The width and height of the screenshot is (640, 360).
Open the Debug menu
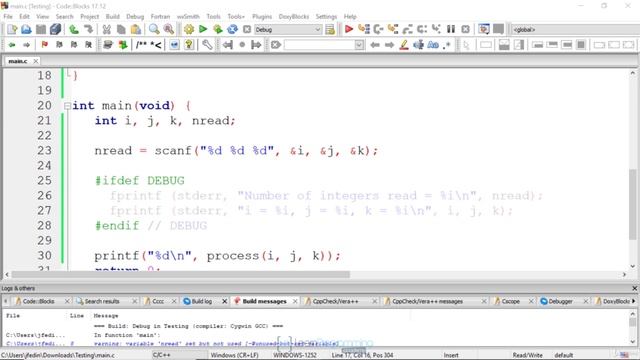click(x=135, y=16)
